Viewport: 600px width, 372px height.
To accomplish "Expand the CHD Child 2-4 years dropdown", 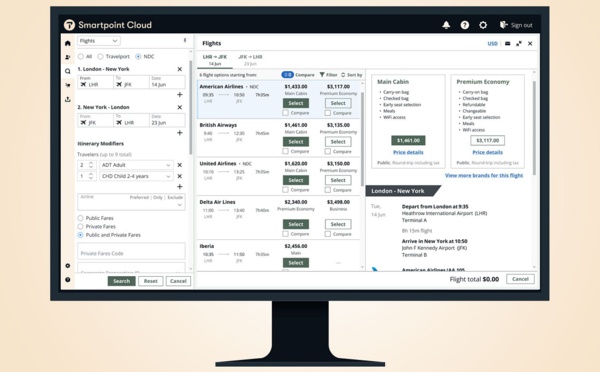I will 136,176.
